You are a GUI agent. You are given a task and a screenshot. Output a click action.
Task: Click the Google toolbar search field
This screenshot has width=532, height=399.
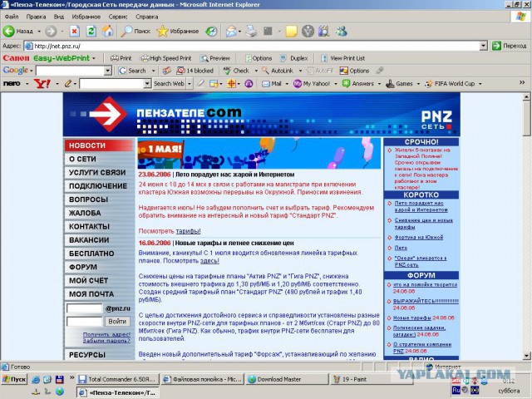point(70,71)
